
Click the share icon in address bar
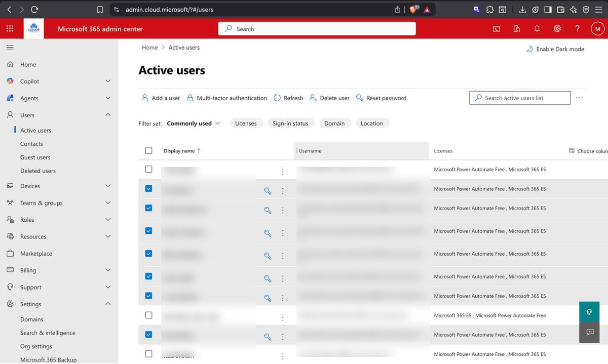pyautogui.click(x=398, y=10)
